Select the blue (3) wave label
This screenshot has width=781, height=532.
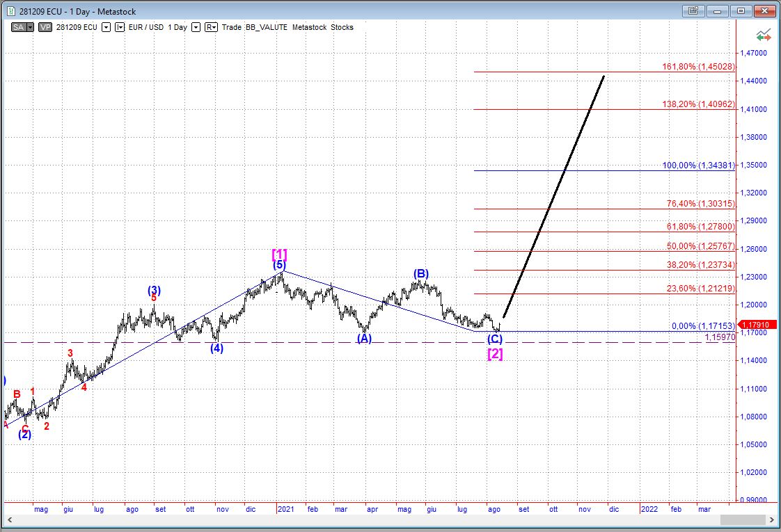[x=154, y=289]
